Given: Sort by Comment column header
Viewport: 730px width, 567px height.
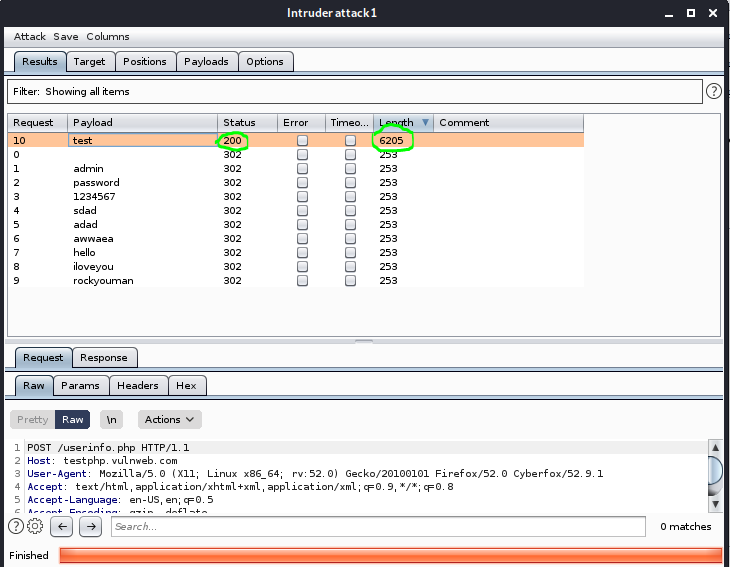Looking at the screenshot, I should coord(508,122).
